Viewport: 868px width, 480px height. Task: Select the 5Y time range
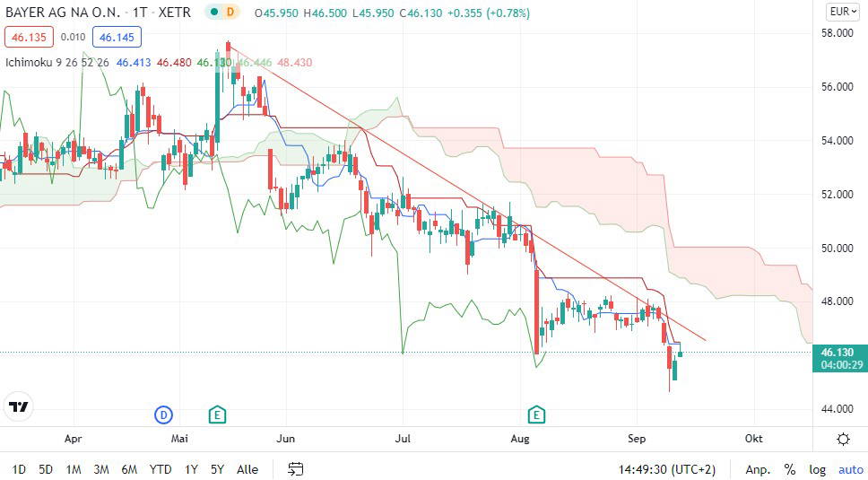click(218, 469)
